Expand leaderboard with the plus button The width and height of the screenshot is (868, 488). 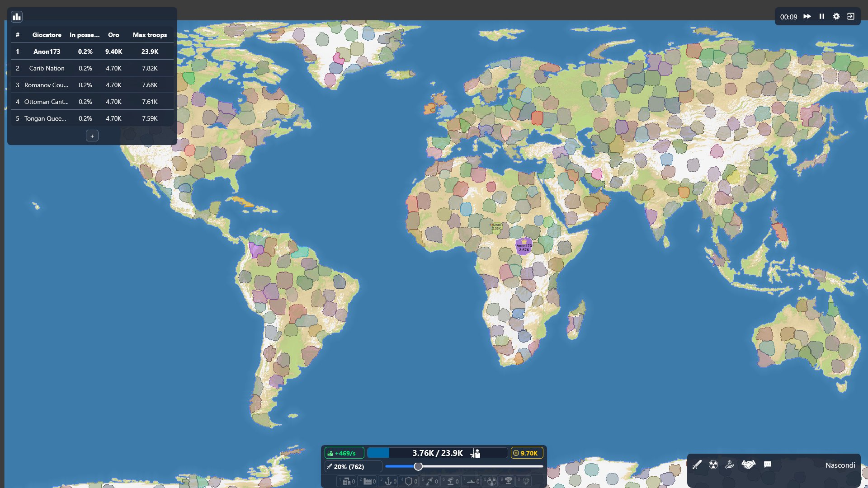coord(92,136)
